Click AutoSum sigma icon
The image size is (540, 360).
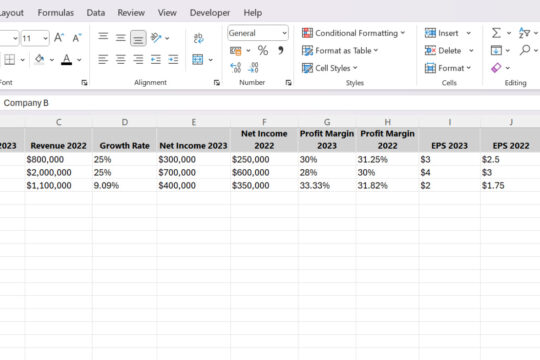coord(496,33)
